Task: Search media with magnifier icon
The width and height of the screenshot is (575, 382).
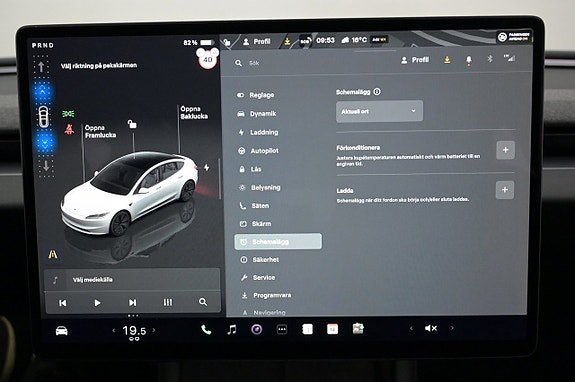Action: (x=203, y=302)
